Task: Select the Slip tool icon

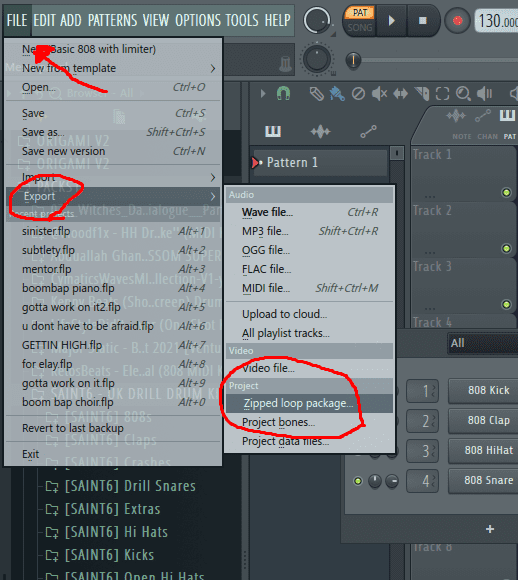Action: click(400, 94)
